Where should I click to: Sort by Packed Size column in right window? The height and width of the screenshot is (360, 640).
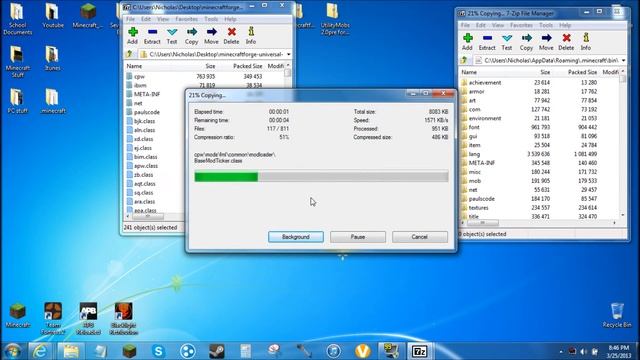point(582,72)
